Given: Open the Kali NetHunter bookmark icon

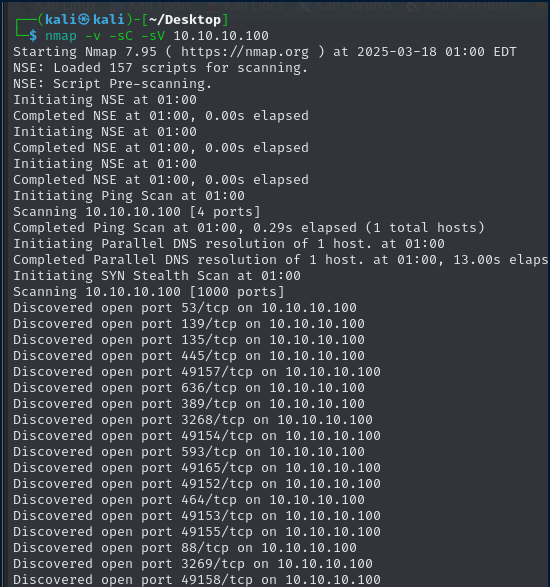Looking at the screenshot, I should tap(413, 6).
